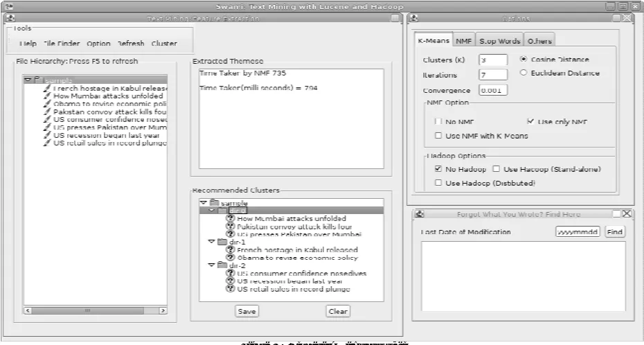This screenshot has height=345, width=644.
Task: Click question icon for How Mumbai attacks unfolded
Action: (x=231, y=218)
